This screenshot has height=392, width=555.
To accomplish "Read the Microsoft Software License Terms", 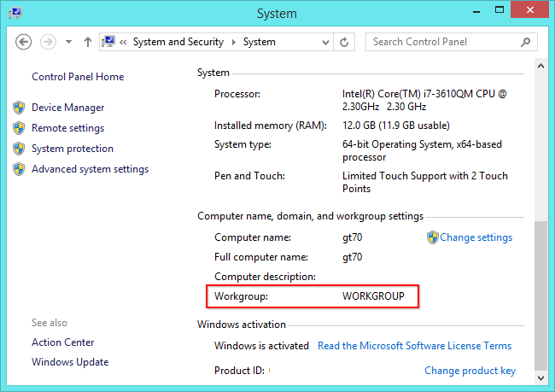I will (414, 346).
